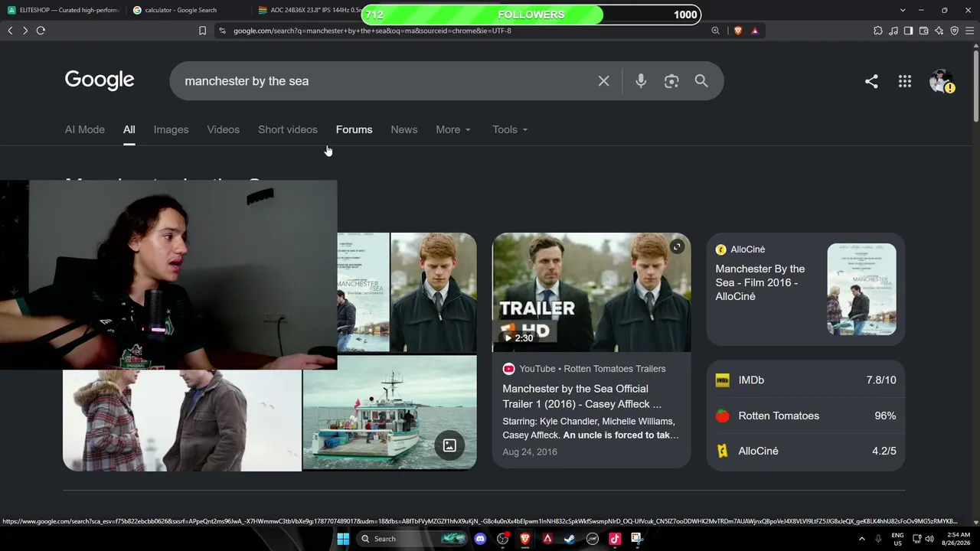Bookmark this page
Screen dimensions: 980x551
click(202, 31)
